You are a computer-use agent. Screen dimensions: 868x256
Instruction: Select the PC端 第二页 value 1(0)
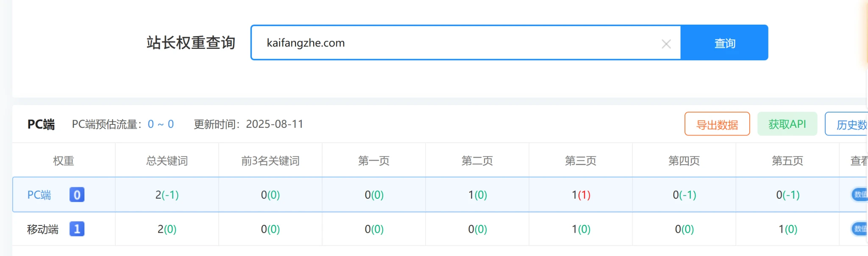[x=477, y=195]
